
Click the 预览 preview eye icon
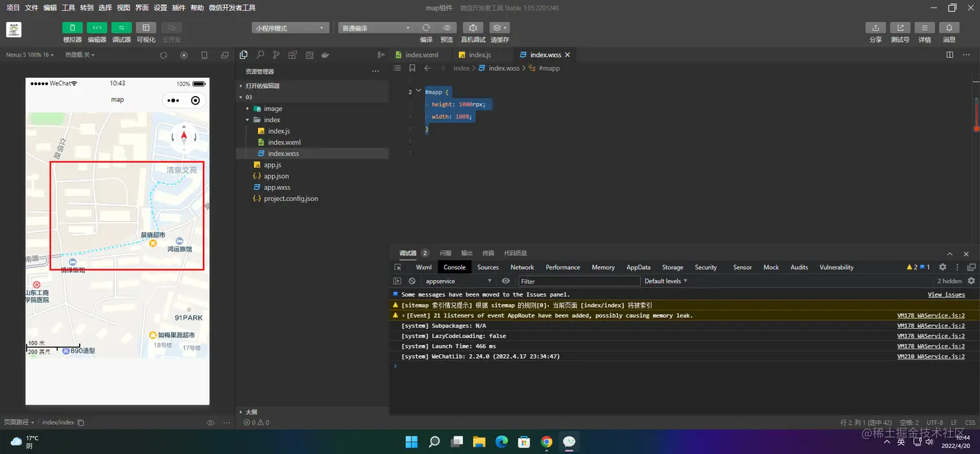(447, 28)
